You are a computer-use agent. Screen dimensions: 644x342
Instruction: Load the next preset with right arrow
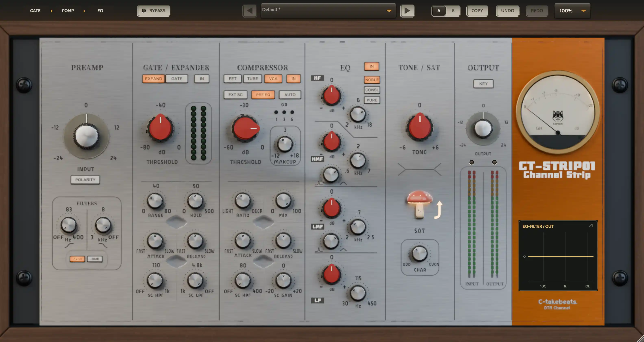pyautogui.click(x=407, y=11)
